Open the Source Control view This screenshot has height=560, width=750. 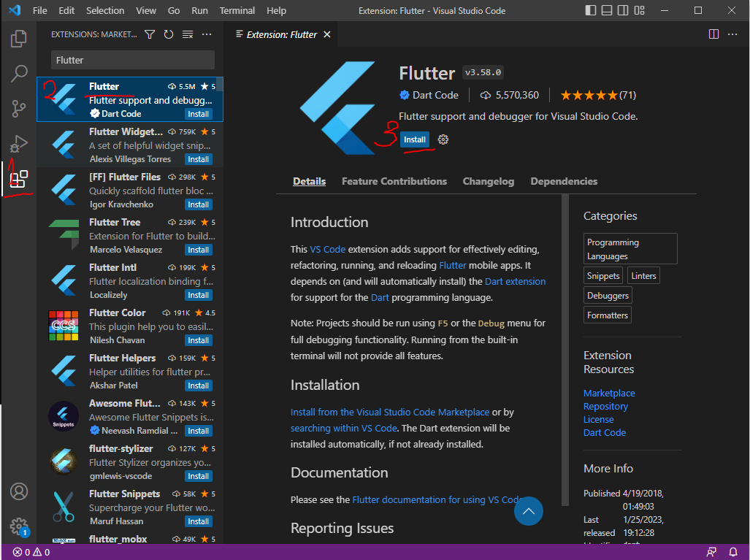coord(18,108)
